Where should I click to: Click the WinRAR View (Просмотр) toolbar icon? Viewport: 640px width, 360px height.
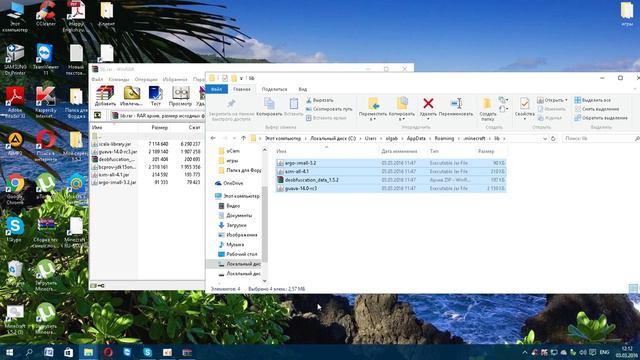tap(180, 93)
